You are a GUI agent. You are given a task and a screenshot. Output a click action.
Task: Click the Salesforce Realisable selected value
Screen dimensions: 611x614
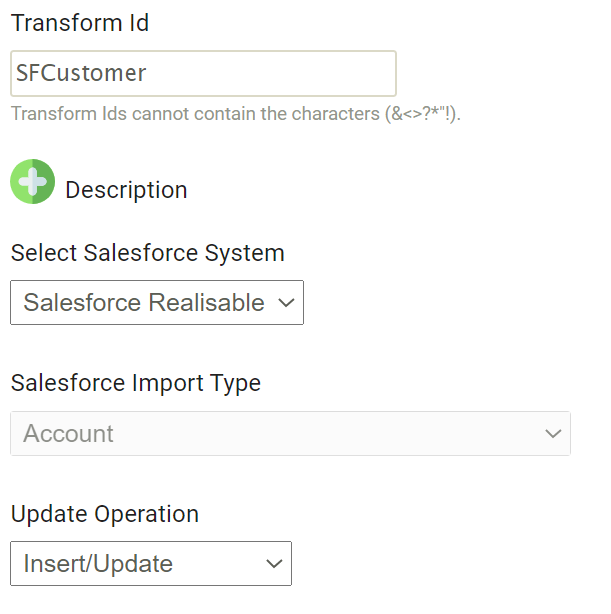coord(144,303)
